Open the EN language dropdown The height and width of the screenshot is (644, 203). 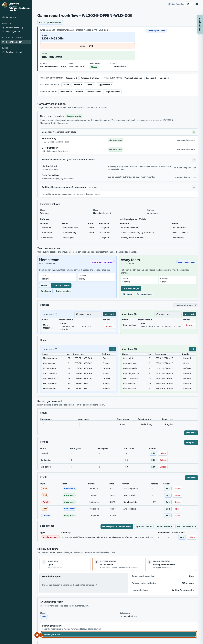tap(189, 4)
